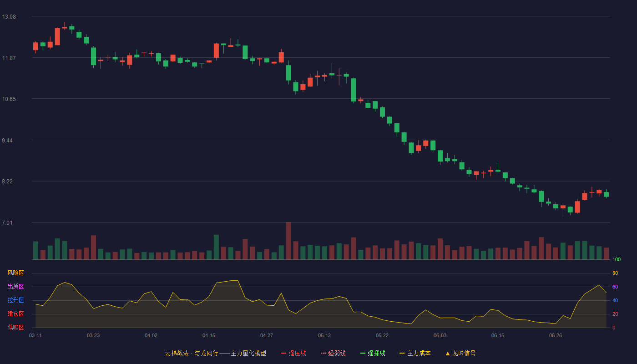Click the green 强撑线 legend line marker
The width and height of the screenshot is (637, 364).
[363, 353]
